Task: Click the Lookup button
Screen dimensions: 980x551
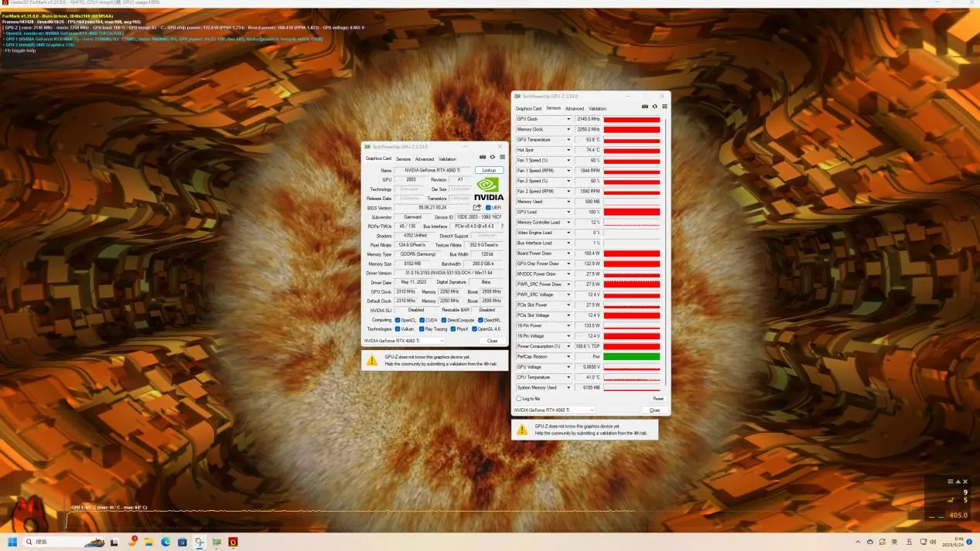Action: point(489,170)
